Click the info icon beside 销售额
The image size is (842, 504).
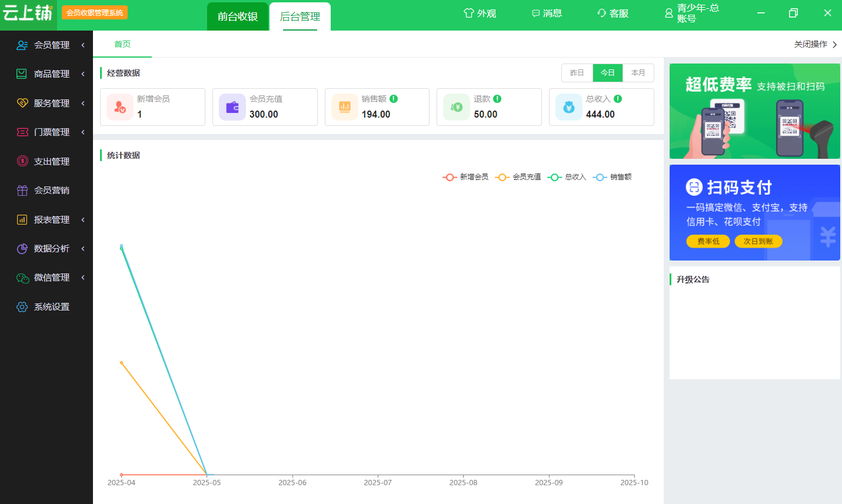(394, 99)
